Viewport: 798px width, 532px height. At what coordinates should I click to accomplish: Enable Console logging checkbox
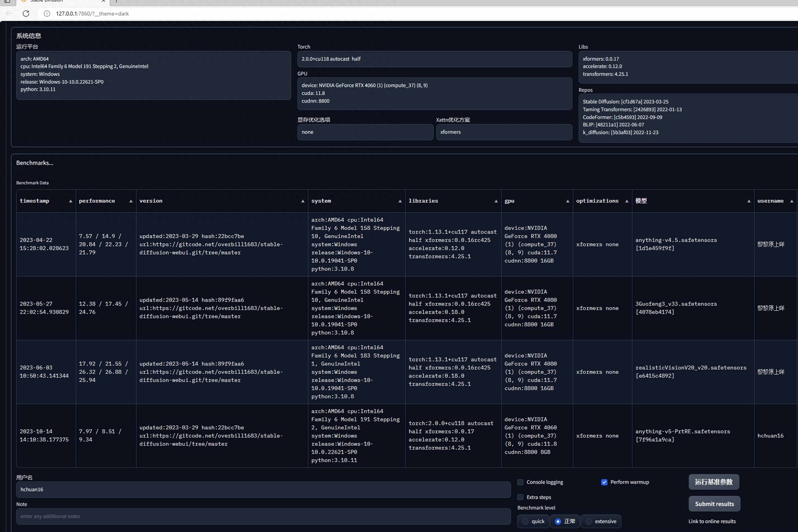pyautogui.click(x=520, y=482)
